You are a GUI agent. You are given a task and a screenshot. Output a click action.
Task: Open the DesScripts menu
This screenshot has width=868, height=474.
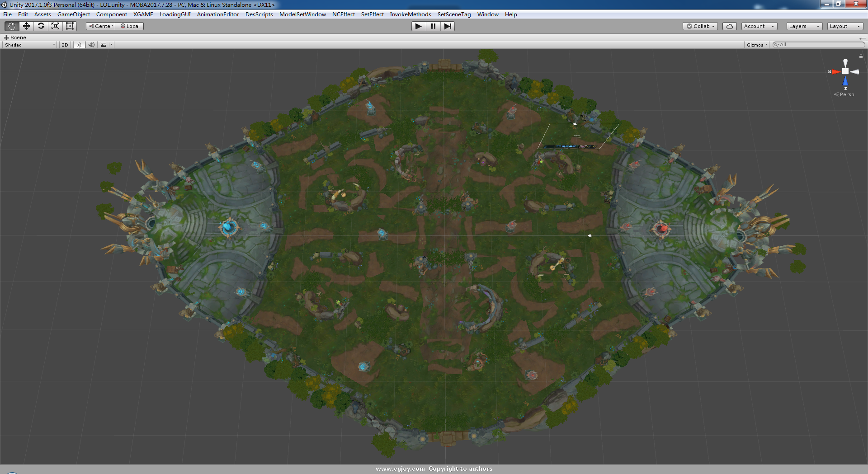(259, 14)
